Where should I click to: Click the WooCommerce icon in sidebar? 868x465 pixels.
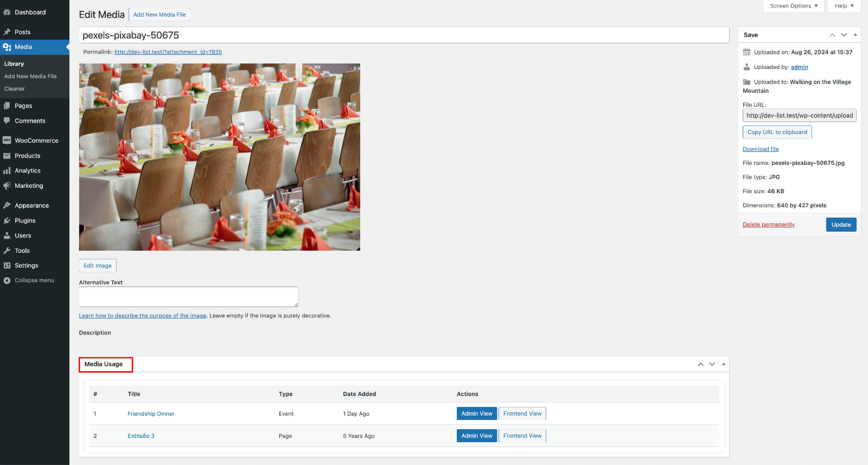[7, 141]
